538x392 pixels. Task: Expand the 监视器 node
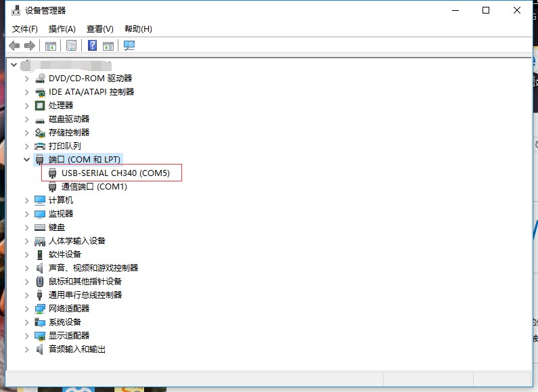pyautogui.click(x=27, y=214)
